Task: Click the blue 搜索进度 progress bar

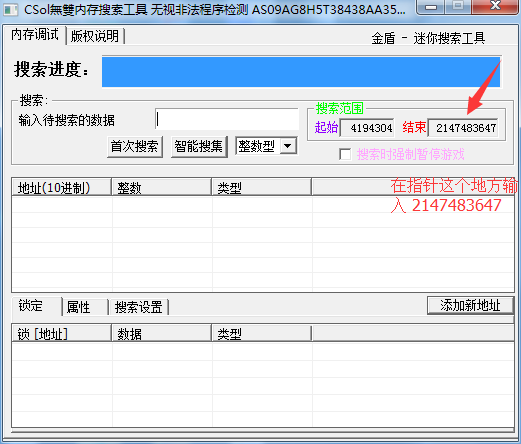Action: pos(301,72)
